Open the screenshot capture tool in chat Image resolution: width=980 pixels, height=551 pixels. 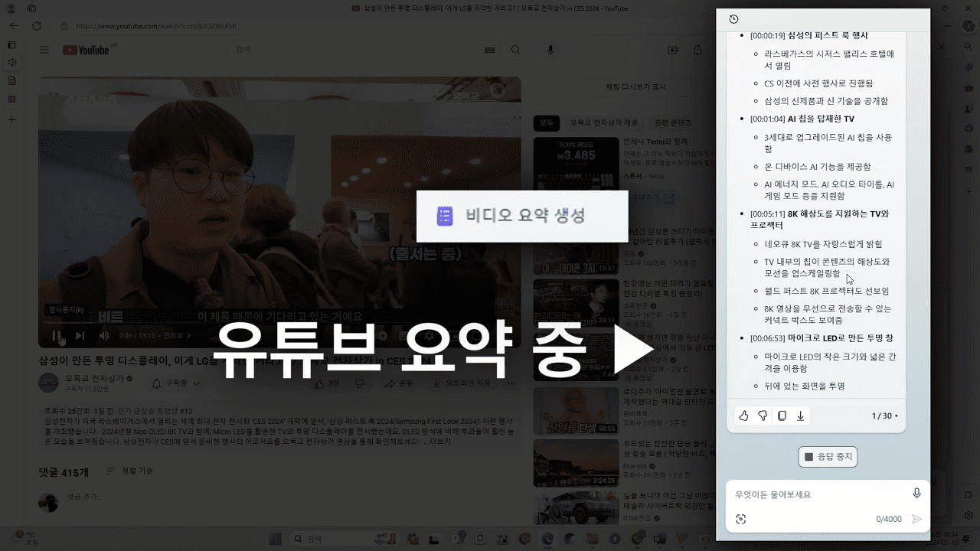741,518
